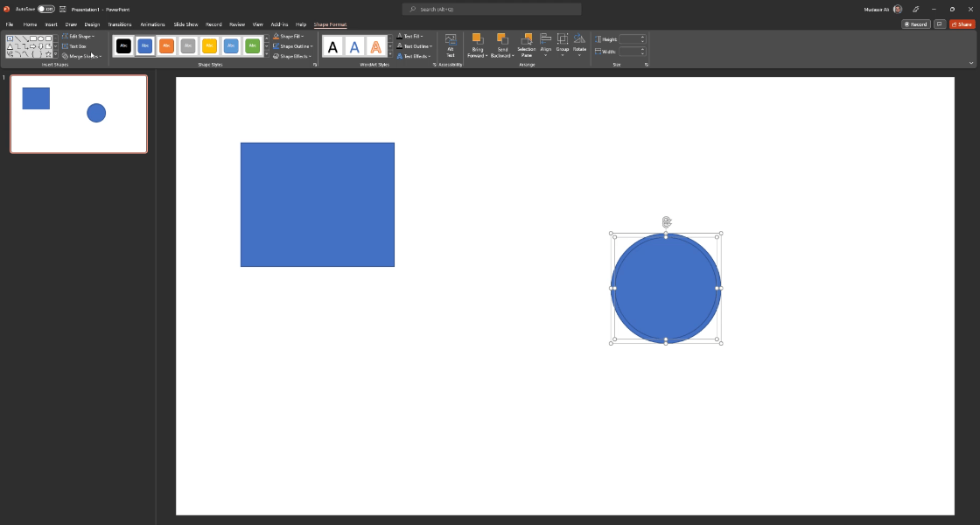
Task: Expand the Insert Shapes gallery
Action: [x=56, y=56]
